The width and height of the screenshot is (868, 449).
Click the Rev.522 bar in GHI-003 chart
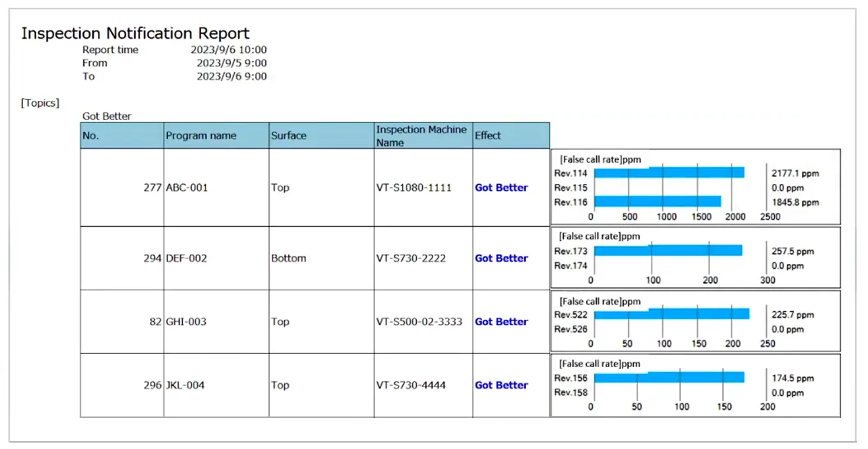(671, 314)
